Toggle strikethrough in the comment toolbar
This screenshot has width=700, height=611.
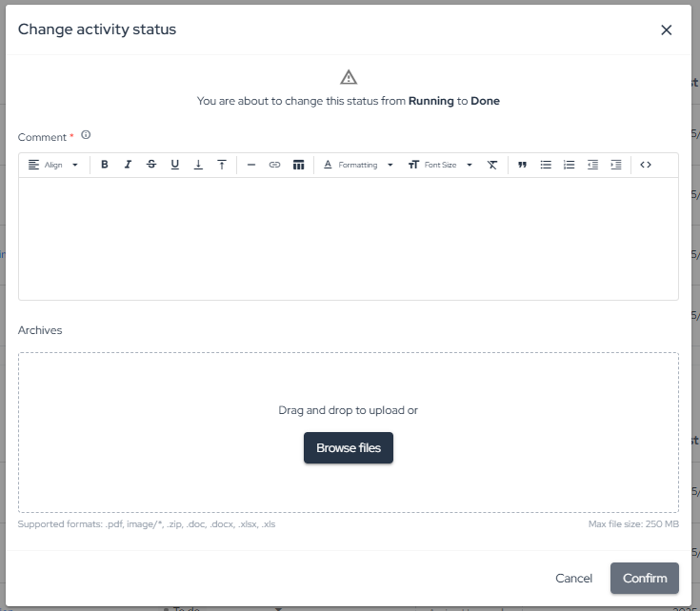(x=151, y=165)
